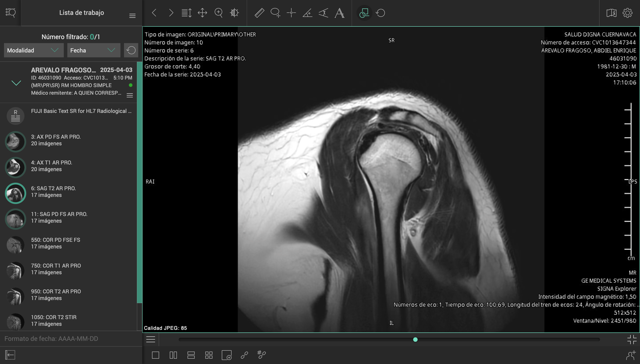640x364 pixels.
Task: Open series 11: SAG PD FS AR PRO thumbnail
Action: (16, 219)
